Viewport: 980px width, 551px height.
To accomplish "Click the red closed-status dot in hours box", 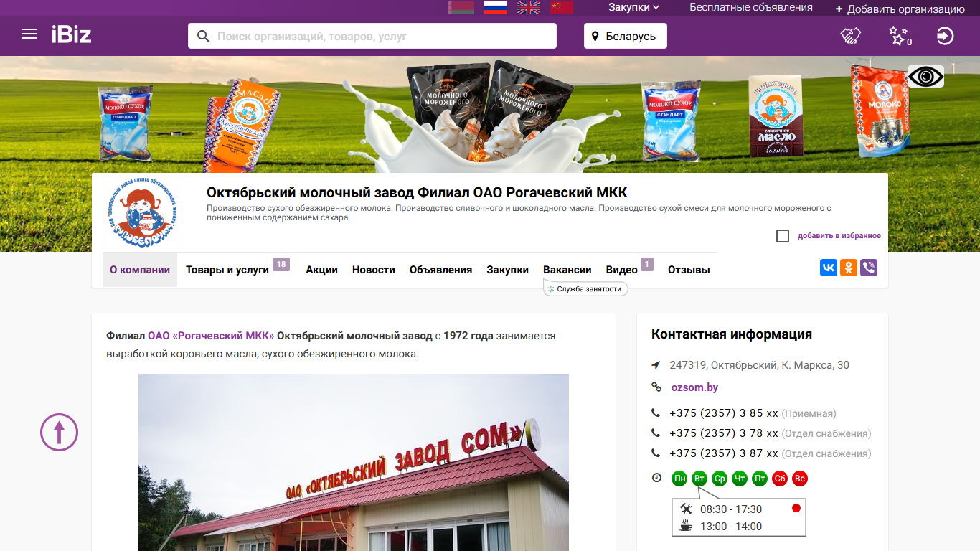I will click(796, 508).
